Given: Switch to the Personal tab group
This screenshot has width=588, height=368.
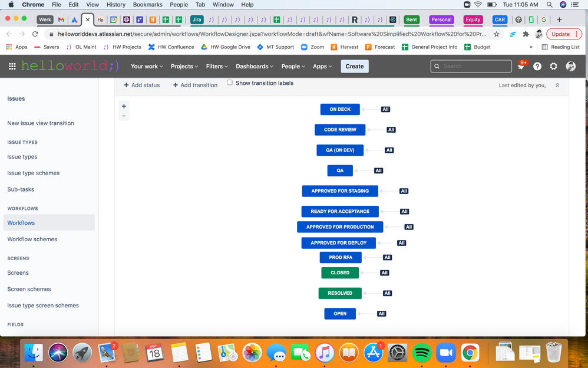Looking at the screenshot, I should (x=441, y=19).
